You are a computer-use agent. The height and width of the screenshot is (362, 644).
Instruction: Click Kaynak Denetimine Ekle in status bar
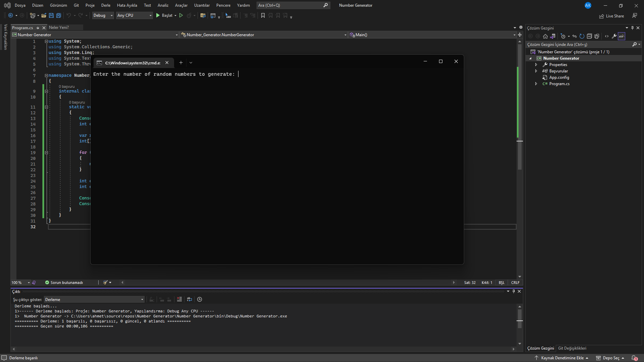pyautogui.click(x=561, y=358)
